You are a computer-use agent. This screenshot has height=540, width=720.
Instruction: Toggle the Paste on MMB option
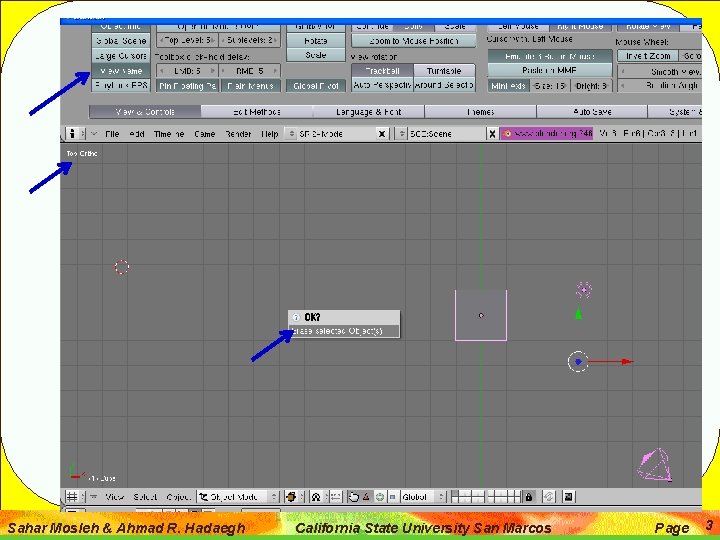550,70
